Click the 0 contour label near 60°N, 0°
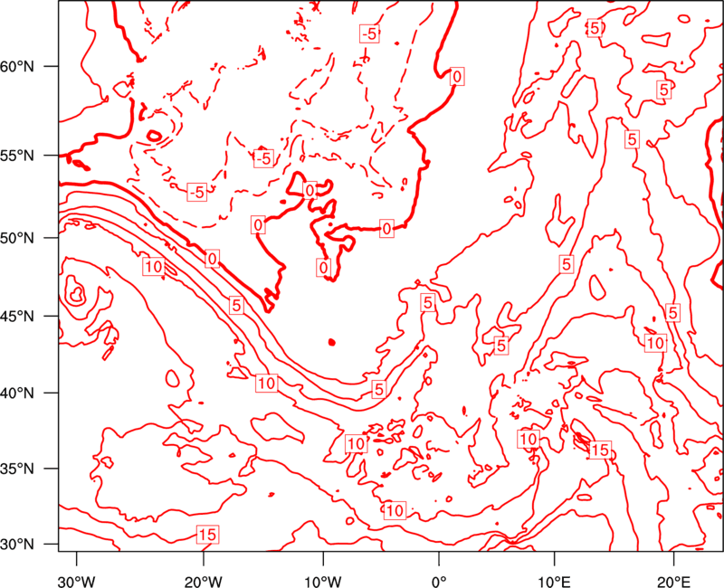724x588 pixels. [457, 77]
